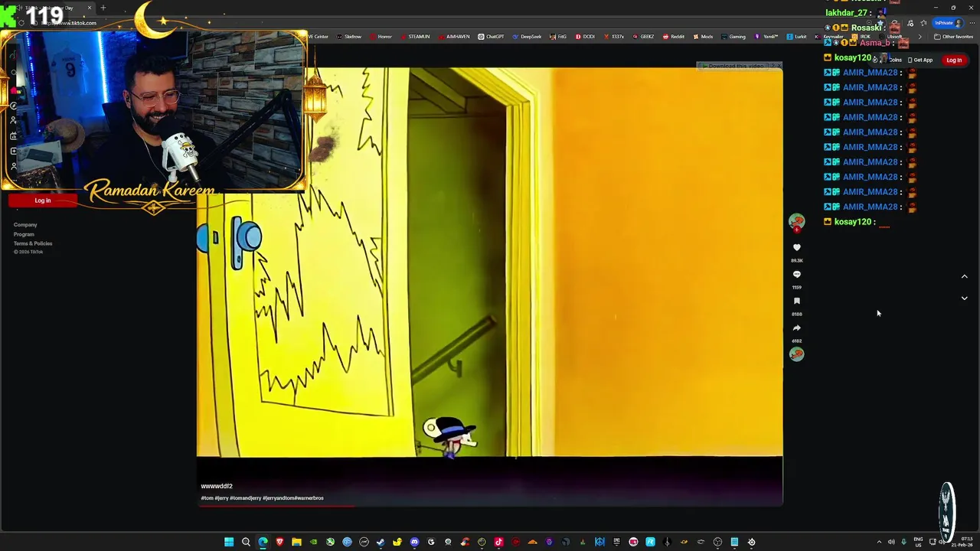Open the Company footer link
The image size is (980, 551).
point(25,225)
